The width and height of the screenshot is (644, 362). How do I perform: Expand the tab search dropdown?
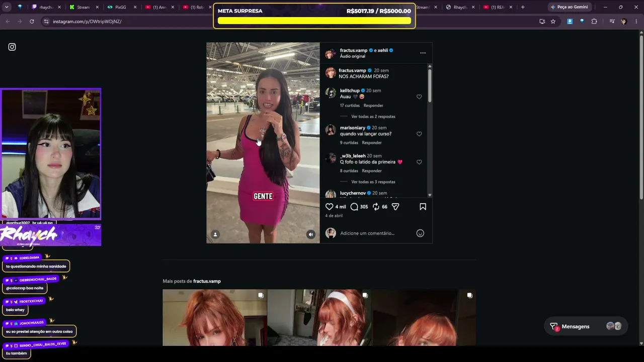coord(7,7)
